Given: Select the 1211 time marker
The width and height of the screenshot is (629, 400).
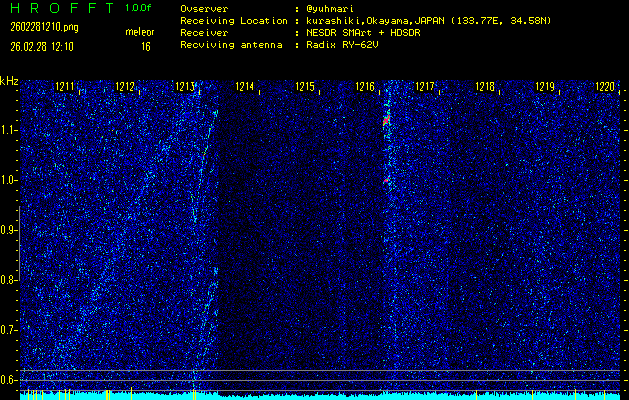Looking at the screenshot, I should coord(65,88).
